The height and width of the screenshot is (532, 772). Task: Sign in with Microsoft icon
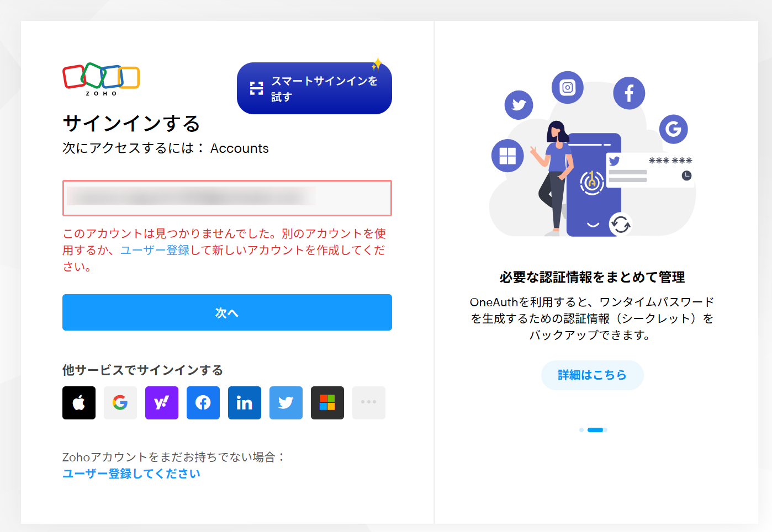[x=327, y=403]
